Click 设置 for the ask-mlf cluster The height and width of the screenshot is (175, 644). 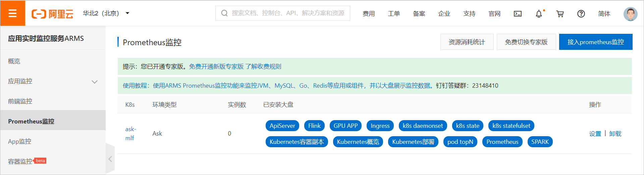pyautogui.click(x=595, y=134)
